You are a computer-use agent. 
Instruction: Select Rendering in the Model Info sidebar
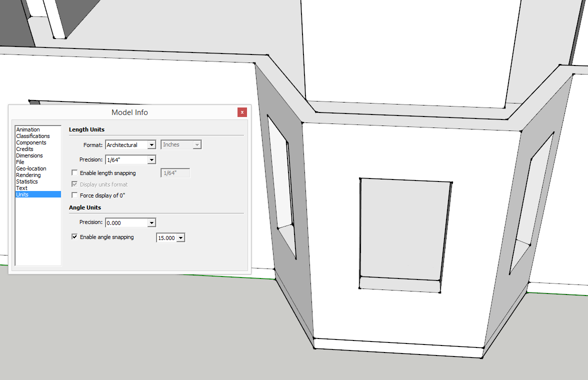28,174
